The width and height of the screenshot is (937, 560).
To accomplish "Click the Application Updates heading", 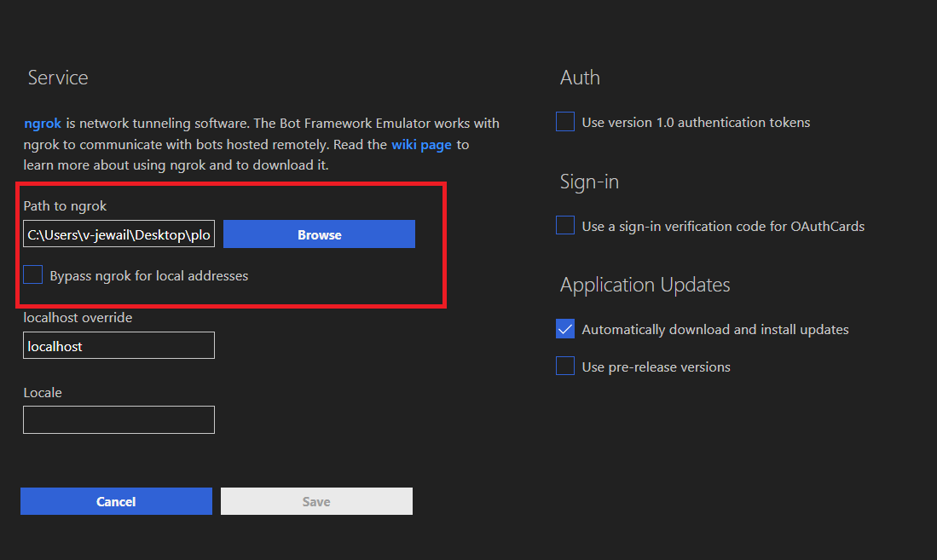I will tap(645, 285).
